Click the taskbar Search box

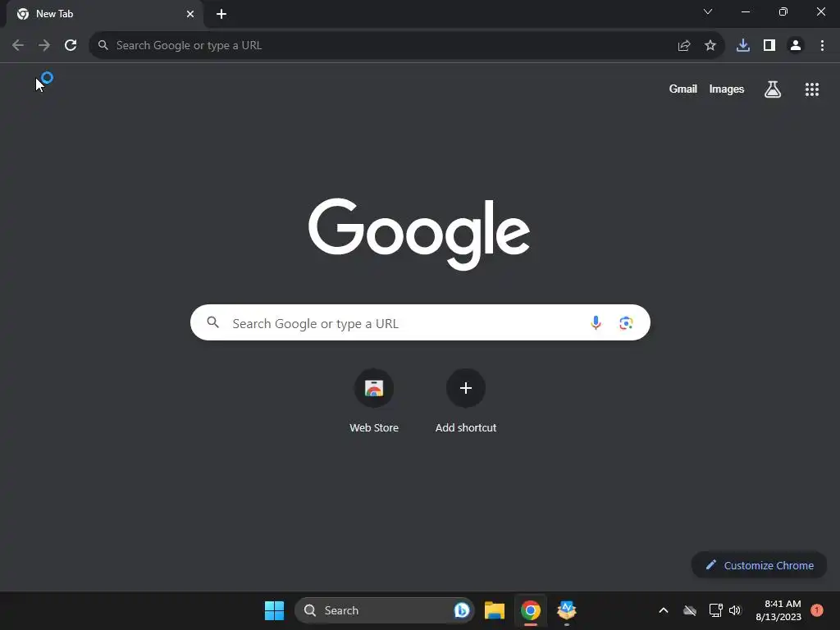point(384,610)
